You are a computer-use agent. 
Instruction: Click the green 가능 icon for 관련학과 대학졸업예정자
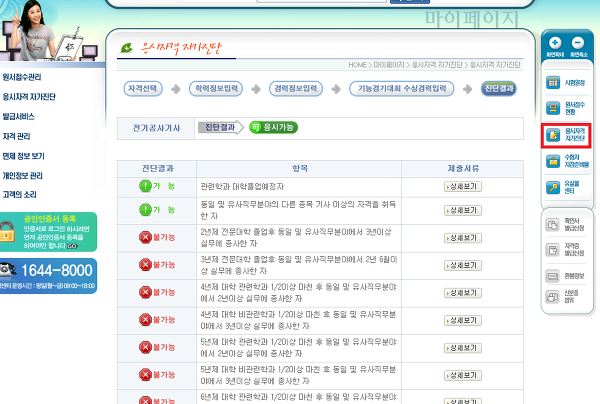[145, 186]
